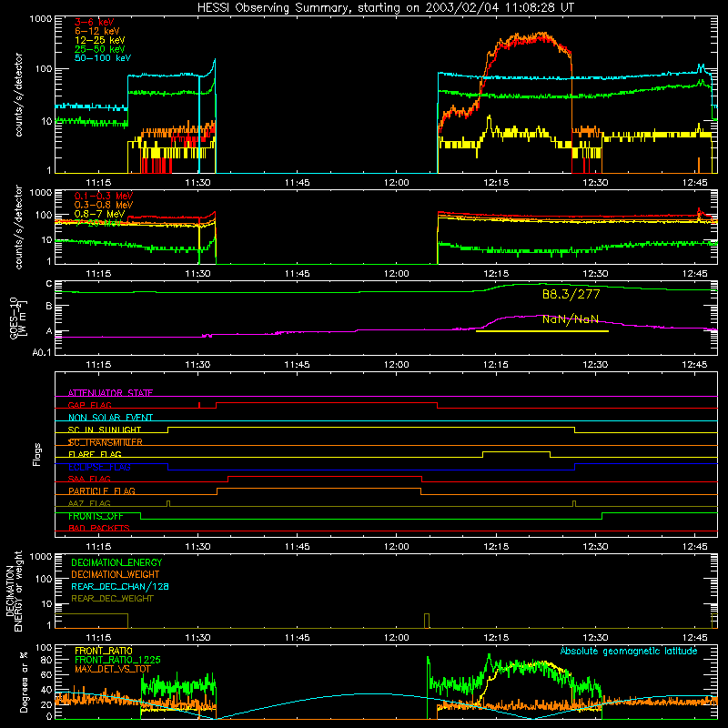Viewport: 728px width, 728px height.
Task: Click the HESSI Observing Summary title text
Action: 385,8
